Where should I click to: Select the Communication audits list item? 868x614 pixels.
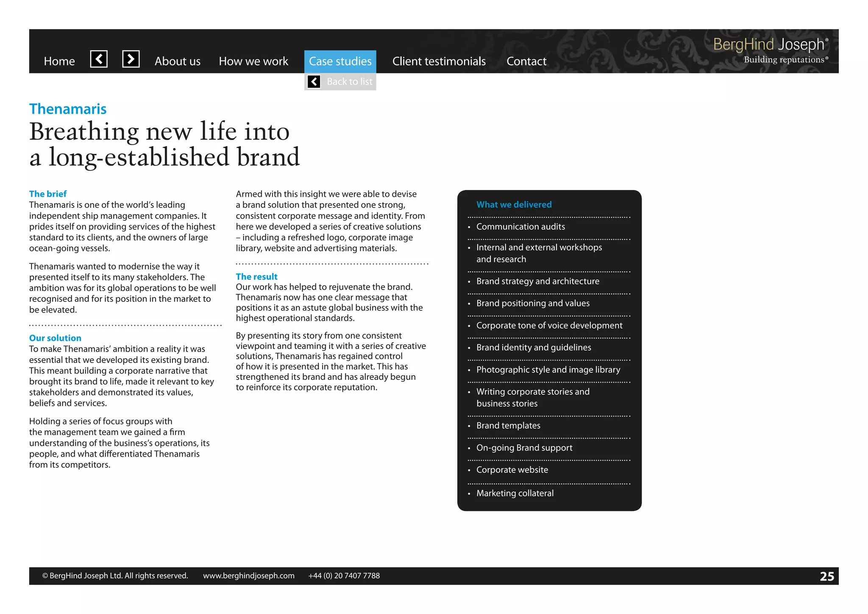(x=520, y=226)
